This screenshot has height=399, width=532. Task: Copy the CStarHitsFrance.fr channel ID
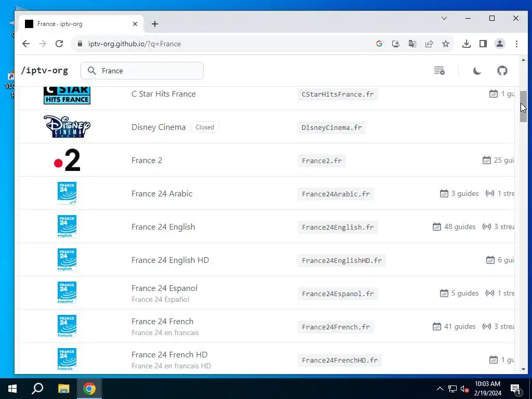pyautogui.click(x=338, y=95)
